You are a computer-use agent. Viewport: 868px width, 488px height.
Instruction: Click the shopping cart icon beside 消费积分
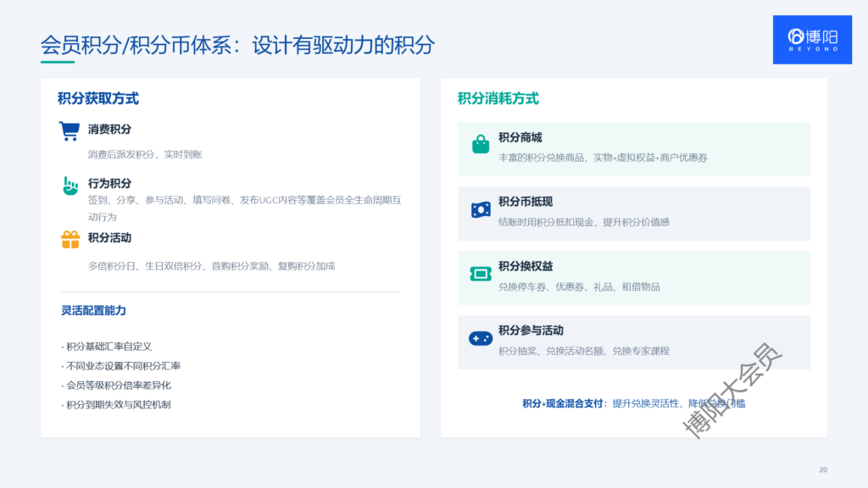70,131
